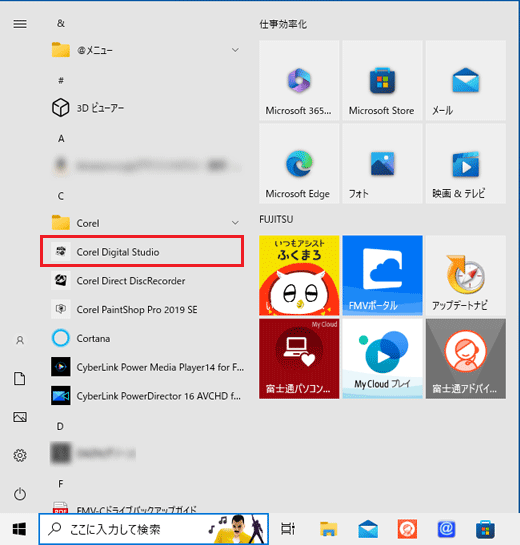Open the user account icon in Start sidebar
Screen dimensions: 520x545
pos(20,340)
